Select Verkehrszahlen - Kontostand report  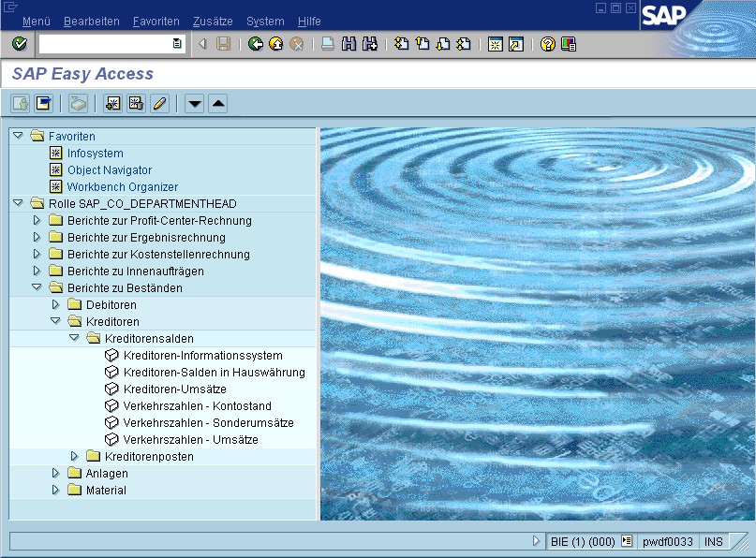coord(197,406)
